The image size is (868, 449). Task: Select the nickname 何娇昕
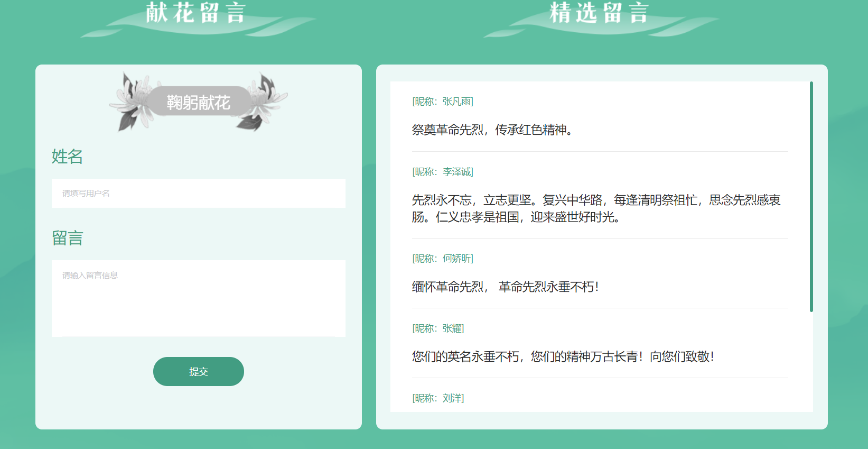coord(457,259)
